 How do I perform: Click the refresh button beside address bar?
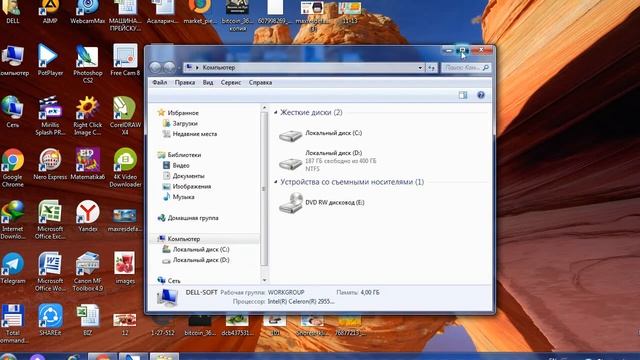pos(431,68)
